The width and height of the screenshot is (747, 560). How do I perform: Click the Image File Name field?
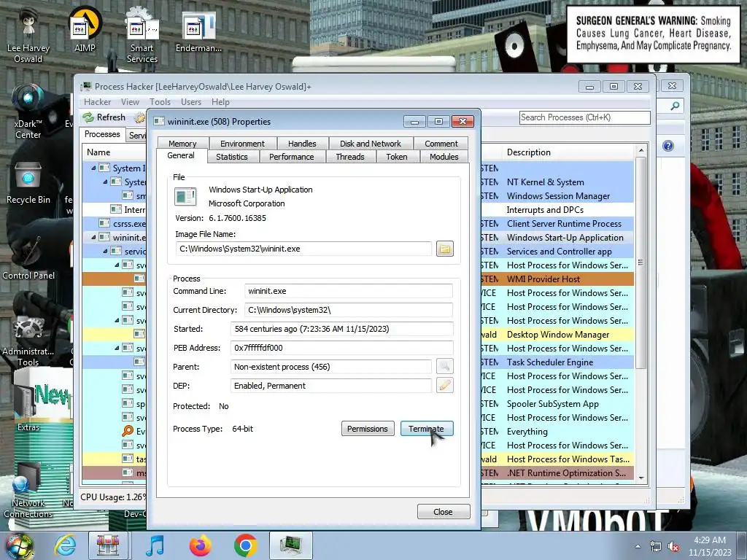coord(303,249)
